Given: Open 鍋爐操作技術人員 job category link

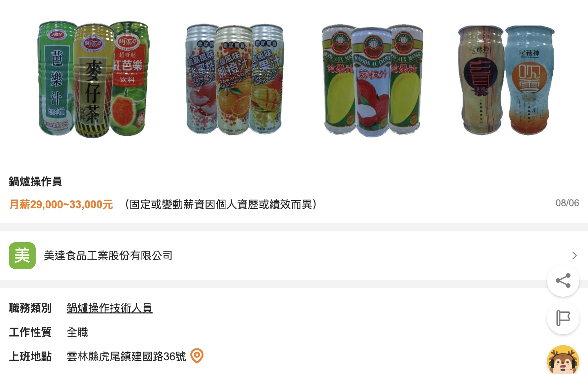Looking at the screenshot, I should (x=110, y=308).
